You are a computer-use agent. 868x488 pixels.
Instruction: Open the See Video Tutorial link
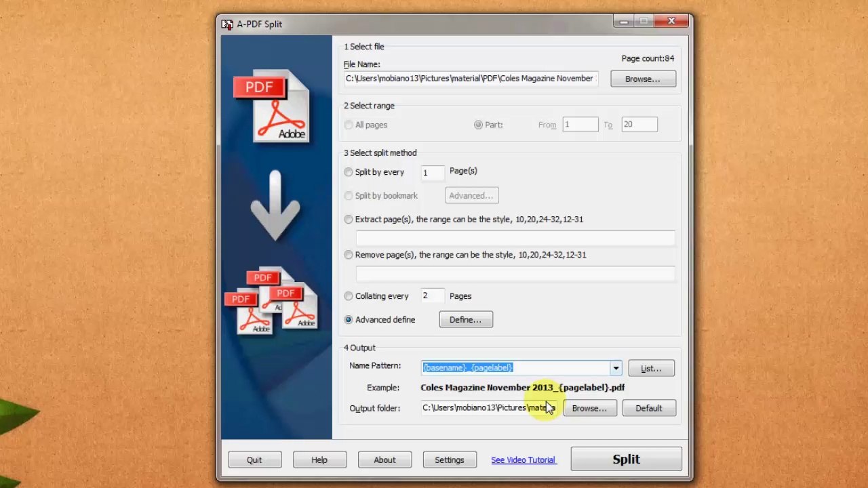[524, 460]
